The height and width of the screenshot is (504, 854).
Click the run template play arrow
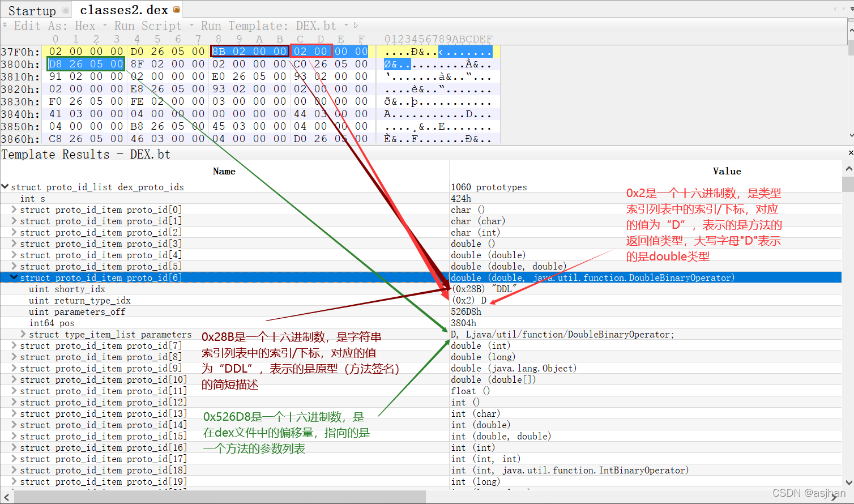click(x=356, y=25)
